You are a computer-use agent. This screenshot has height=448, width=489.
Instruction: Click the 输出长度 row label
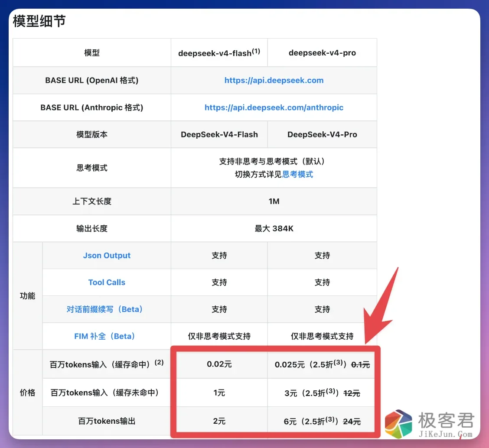pyautogui.click(x=92, y=228)
